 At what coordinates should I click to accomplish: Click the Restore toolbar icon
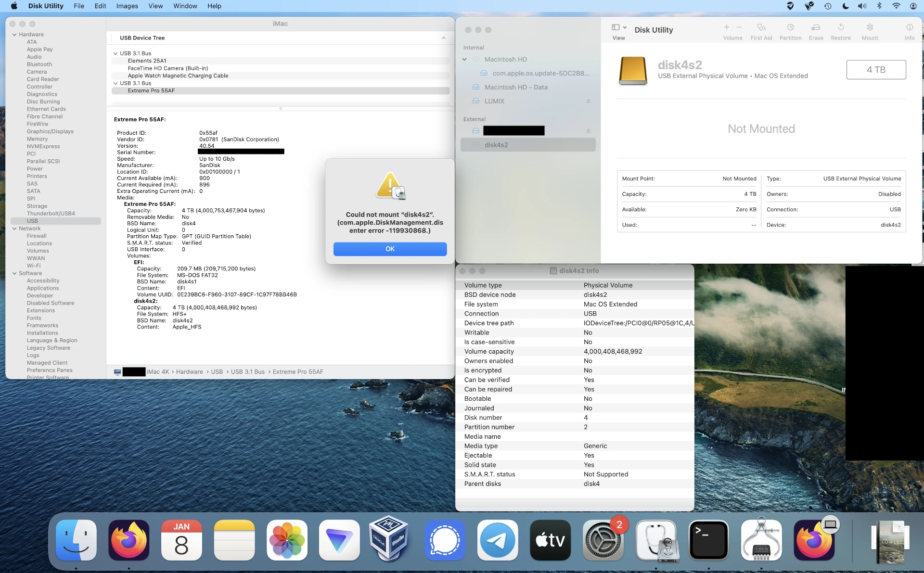coord(840,27)
